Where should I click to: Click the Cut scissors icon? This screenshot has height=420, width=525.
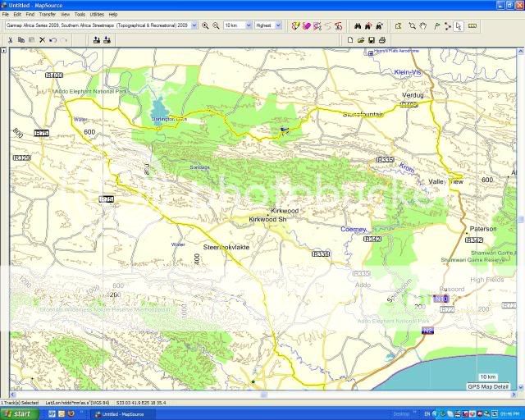coord(11,40)
